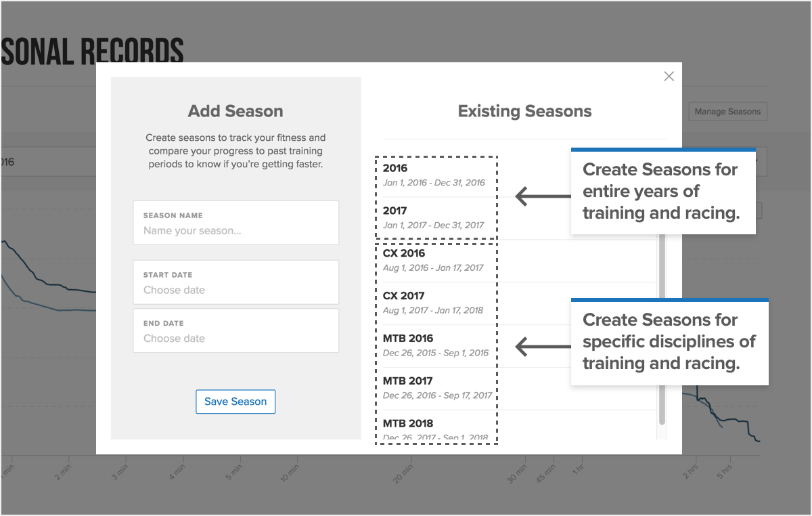Close the Add Season dialog

pyautogui.click(x=669, y=77)
